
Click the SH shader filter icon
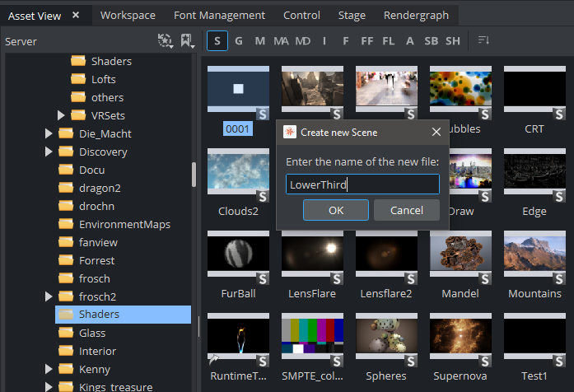[453, 40]
